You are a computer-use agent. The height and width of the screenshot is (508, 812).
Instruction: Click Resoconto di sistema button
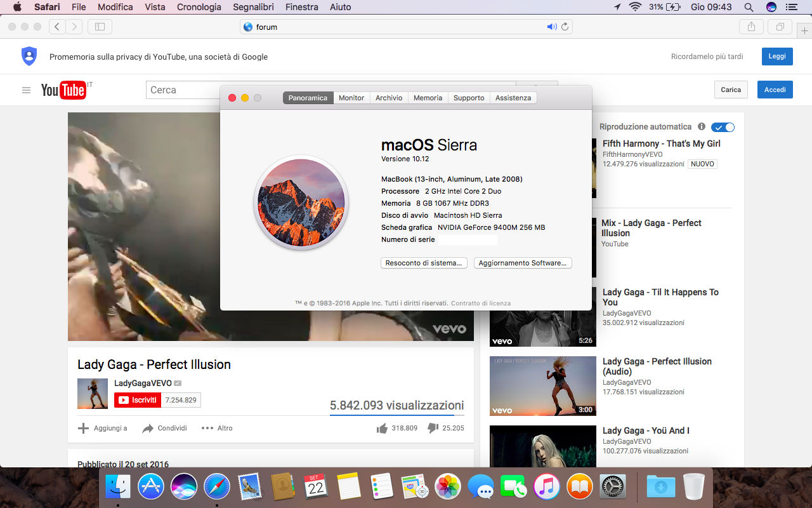[x=424, y=263]
